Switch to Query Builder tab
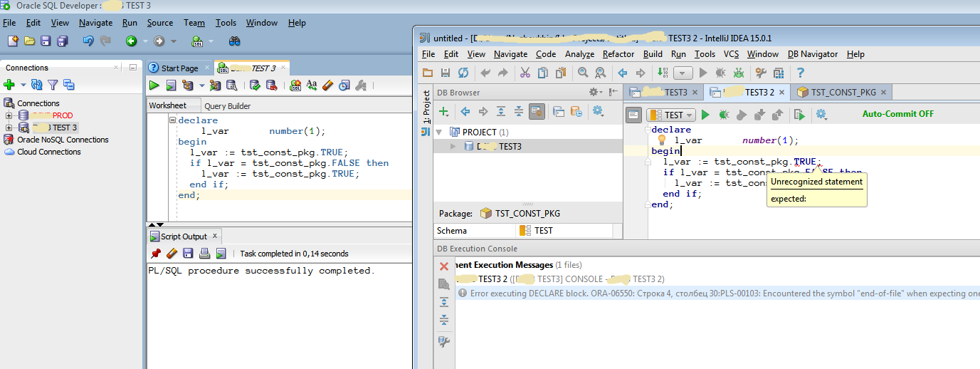Screen dimensions: 980x369 tap(227, 106)
